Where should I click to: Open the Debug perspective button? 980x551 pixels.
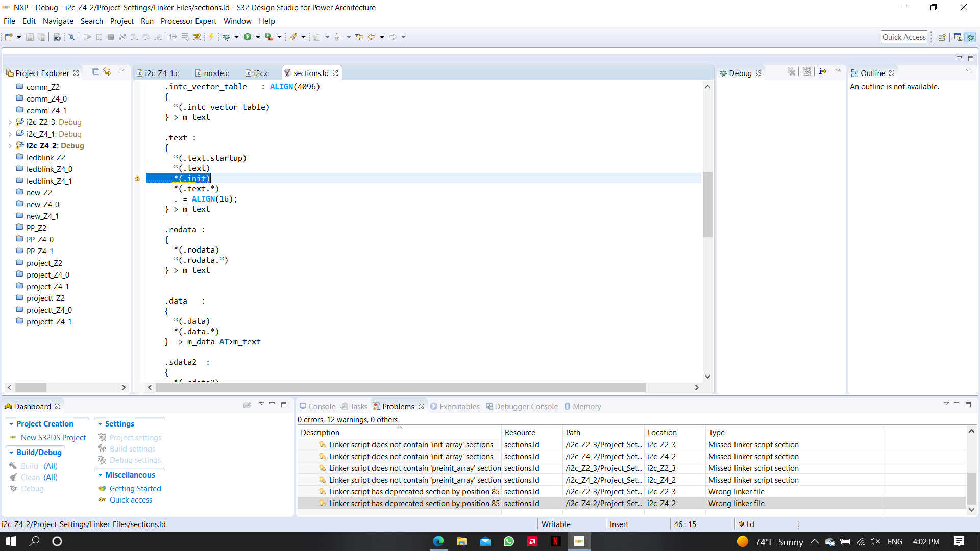pyautogui.click(x=970, y=37)
